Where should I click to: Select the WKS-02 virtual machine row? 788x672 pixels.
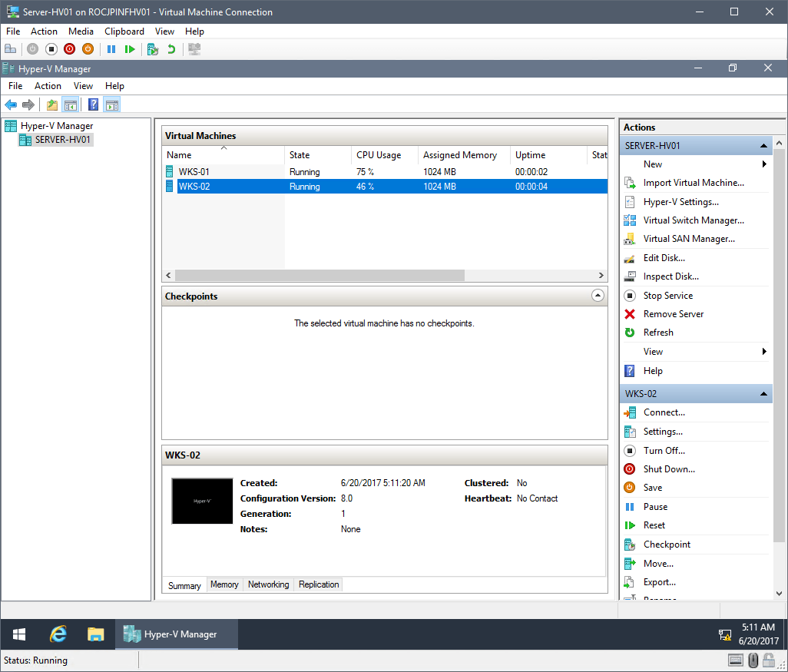[385, 187]
